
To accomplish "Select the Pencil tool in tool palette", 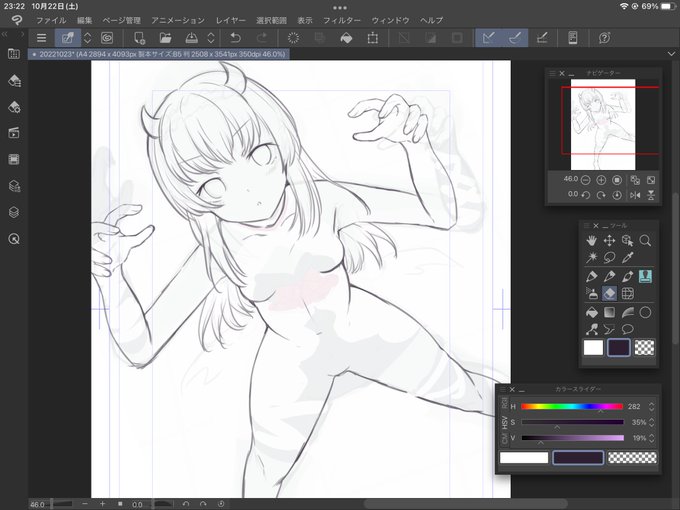I will pos(609,276).
